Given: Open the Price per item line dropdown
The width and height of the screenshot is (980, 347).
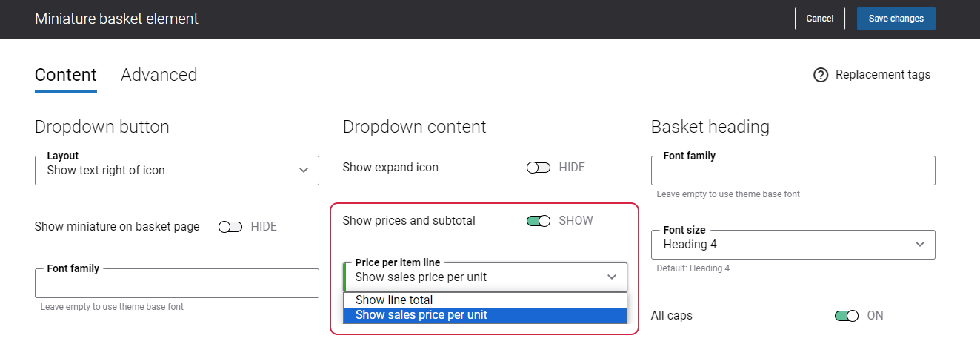Looking at the screenshot, I should tap(485, 277).
